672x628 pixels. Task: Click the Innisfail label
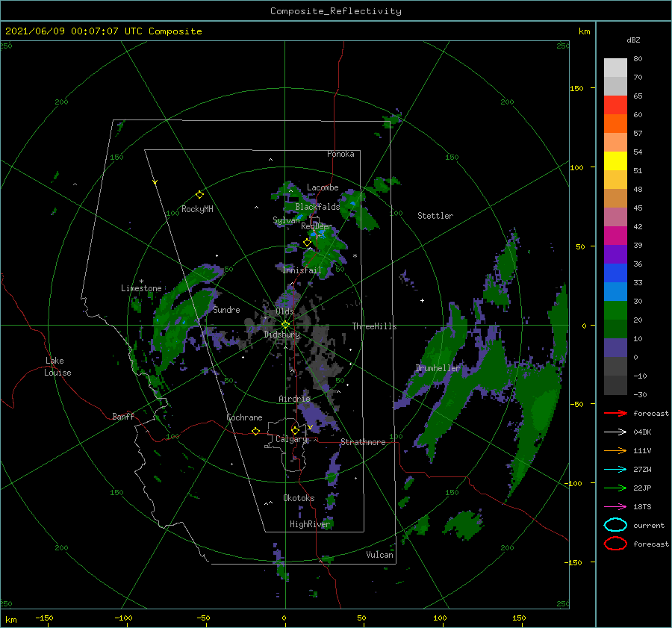pyautogui.click(x=302, y=270)
